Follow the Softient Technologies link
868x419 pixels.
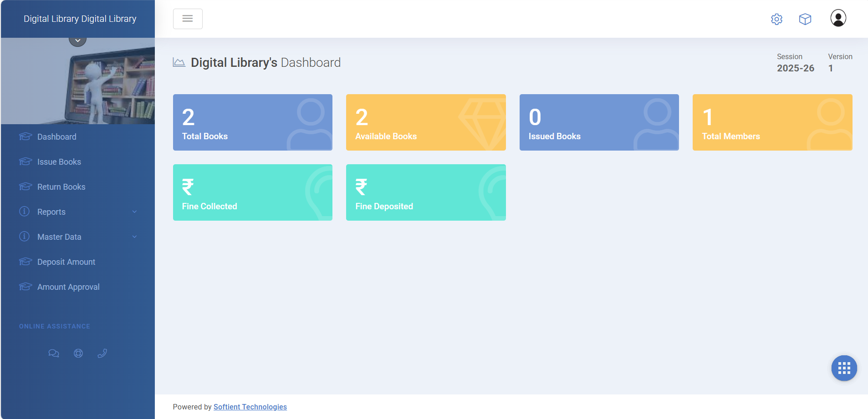click(250, 407)
